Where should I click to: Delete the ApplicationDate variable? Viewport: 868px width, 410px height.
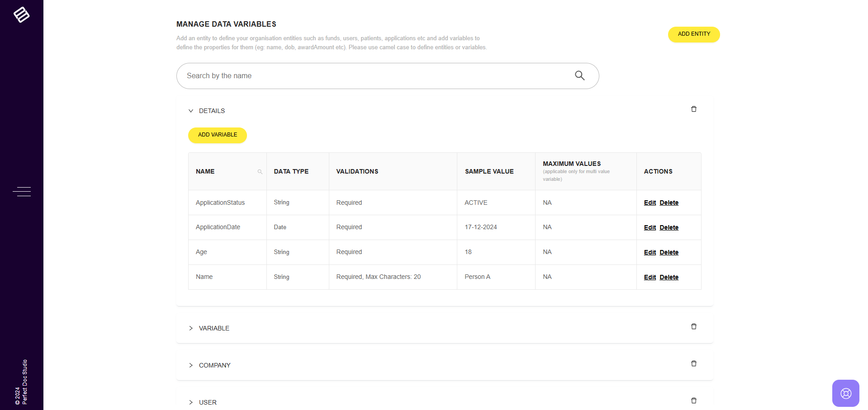[x=669, y=227]
